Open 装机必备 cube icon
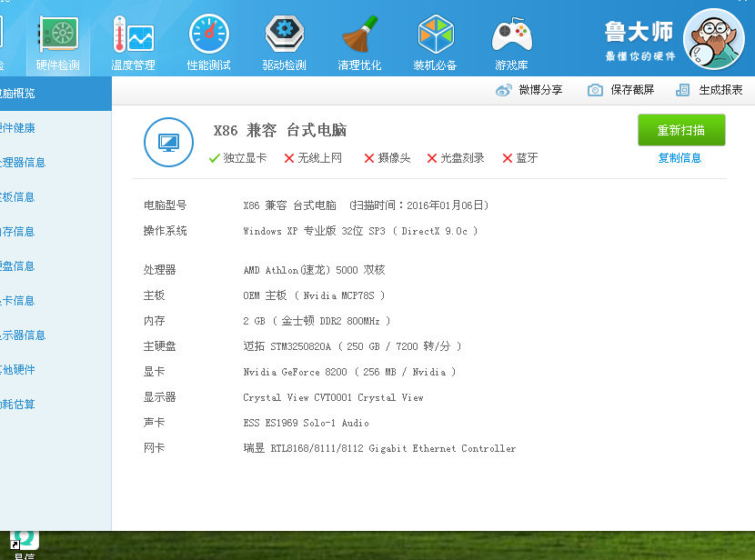The image size is (755, 560). pos(435,42)
